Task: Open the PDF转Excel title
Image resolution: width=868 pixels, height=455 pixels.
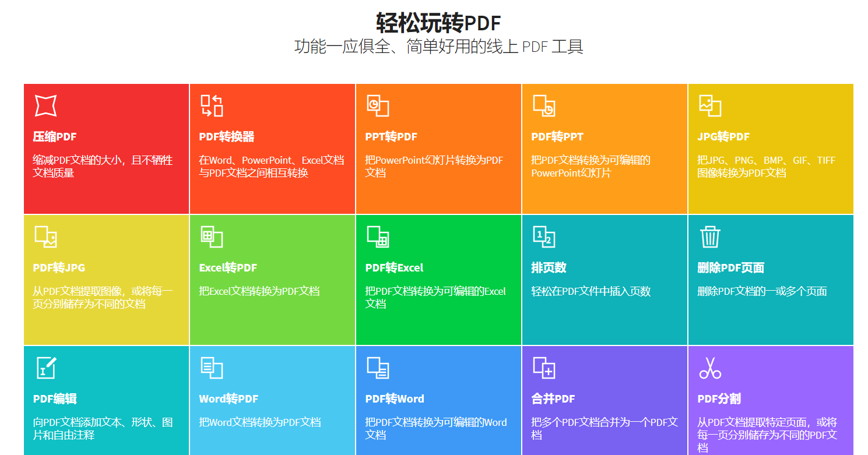Action: tap(394, 268)
